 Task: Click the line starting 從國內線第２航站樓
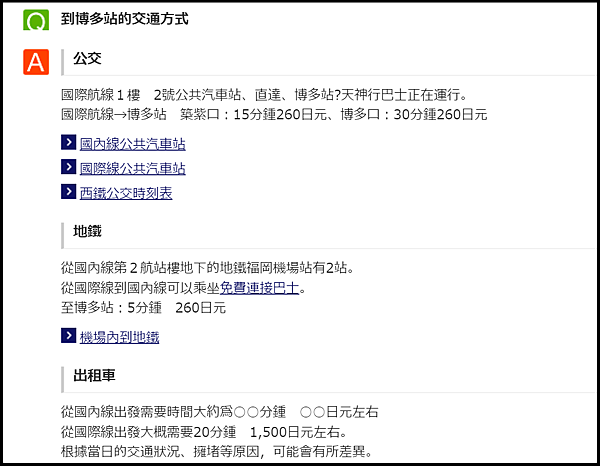tap(208, 268)
